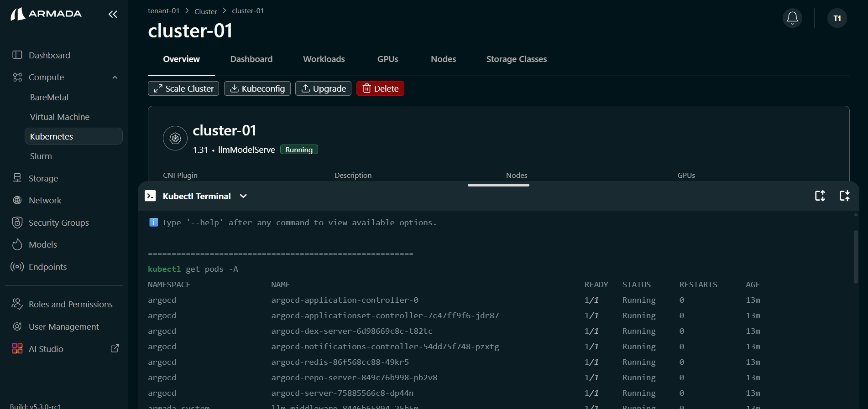Image resolution: width=868 pixels, height=409 pixels.
Task: Open notifications bell
Action: 792,18
